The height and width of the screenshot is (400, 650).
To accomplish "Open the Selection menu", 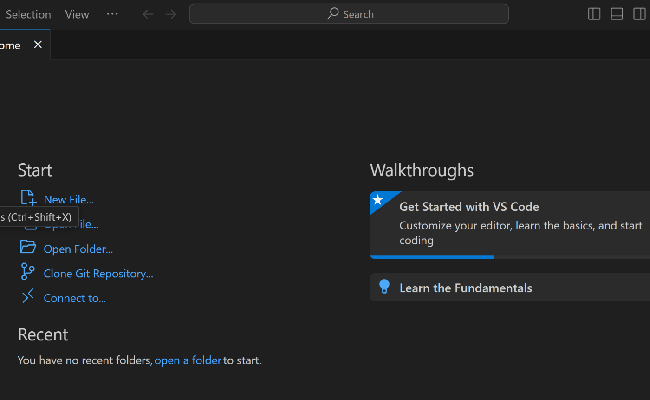I will click(x=28, y=15).
